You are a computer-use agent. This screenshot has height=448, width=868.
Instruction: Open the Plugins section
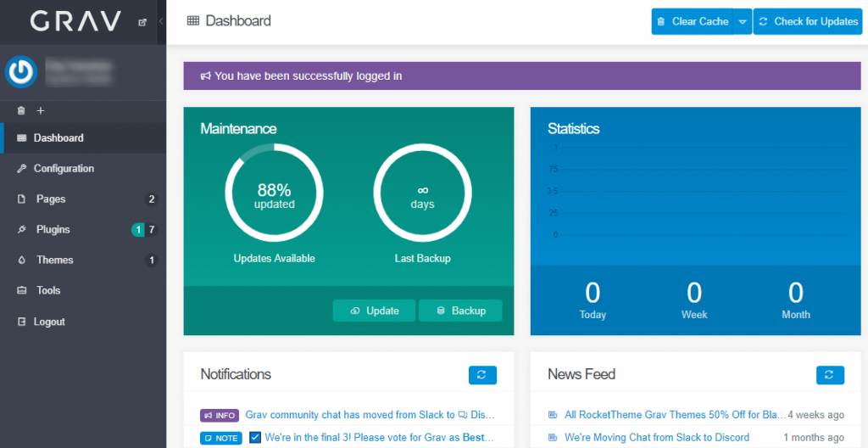pyautogui.click(x=53, y=230)
